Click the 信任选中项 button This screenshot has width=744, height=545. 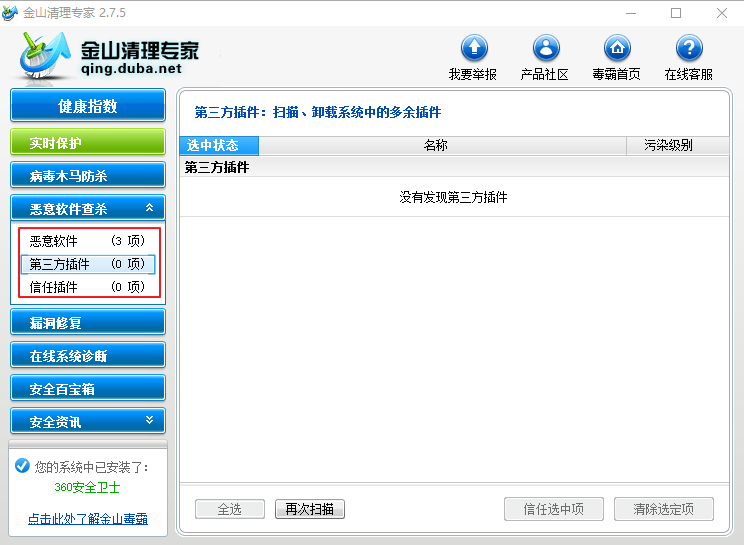click(554, 509)
